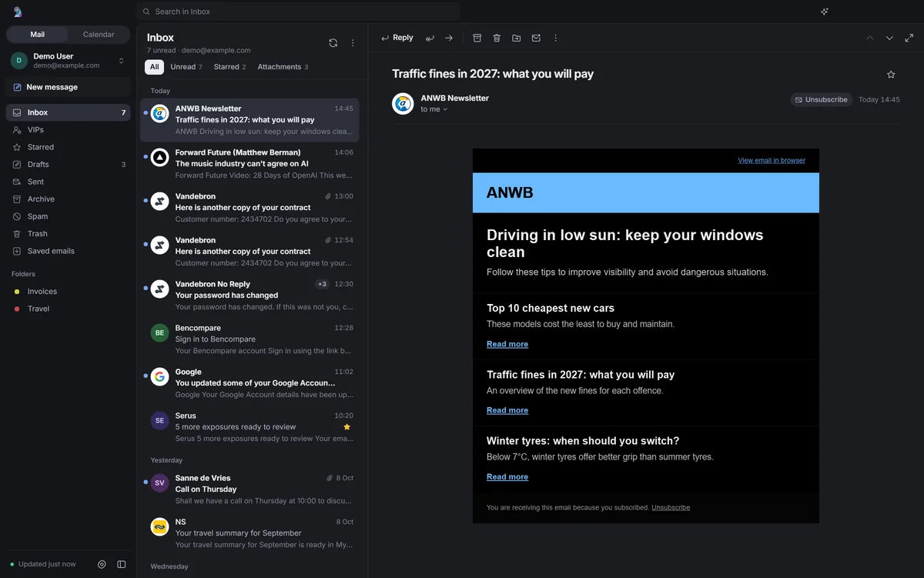
Task: Select the Attachments filter tab
Action: pyautogui.click(x=283, y=67)
